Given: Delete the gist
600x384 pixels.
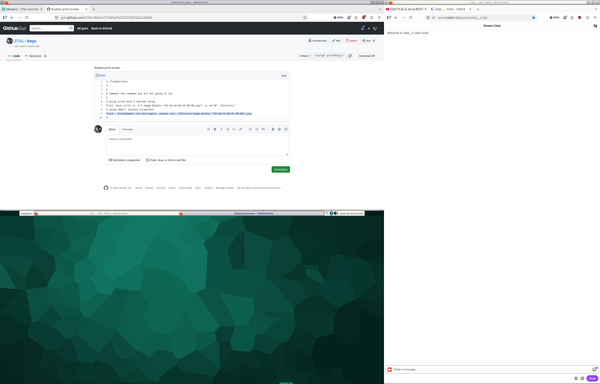Looking at the screenshot, I should 351,41.
